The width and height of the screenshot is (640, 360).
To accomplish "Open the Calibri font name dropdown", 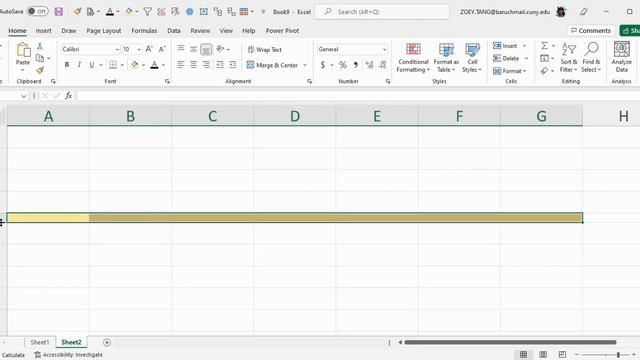I will 117,49.
